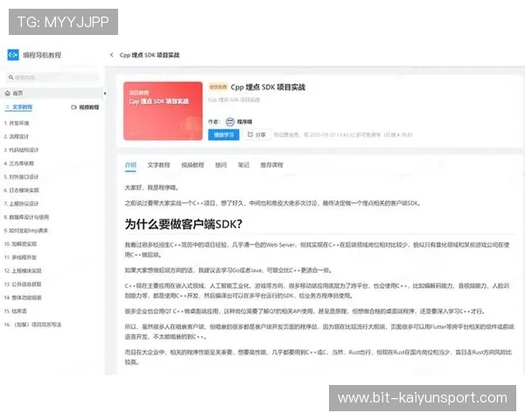Click the author avatar next to 程序喵
The height and width of the screenshot is (420, 525).
(x=230, y=122)
